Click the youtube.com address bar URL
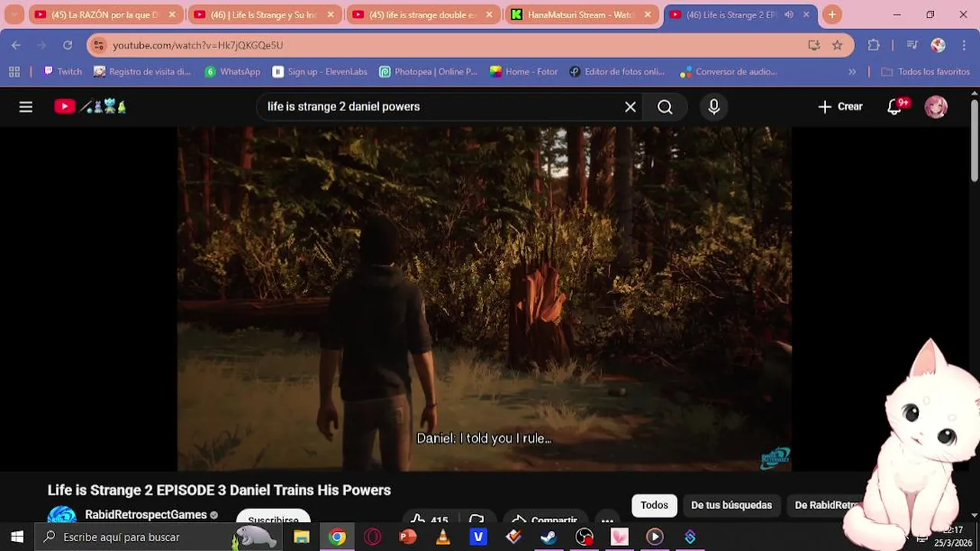Viewport: 980px width, 551px height. point(198,45)
